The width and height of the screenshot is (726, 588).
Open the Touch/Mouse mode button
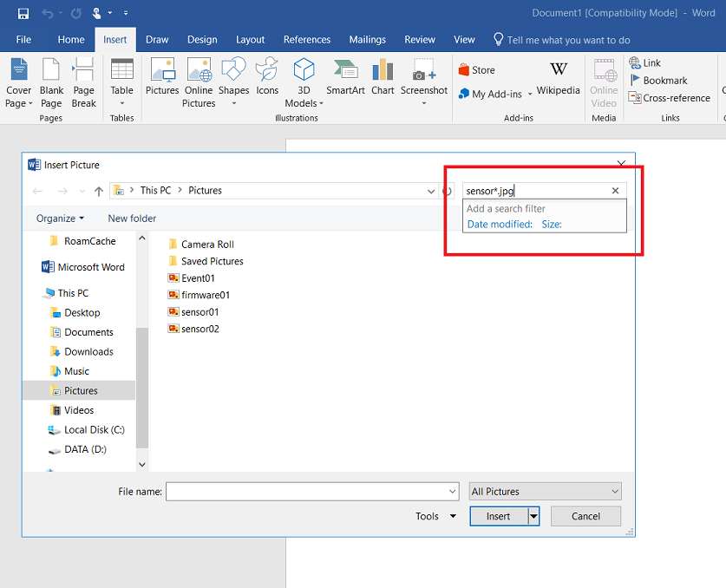(96, 13)
